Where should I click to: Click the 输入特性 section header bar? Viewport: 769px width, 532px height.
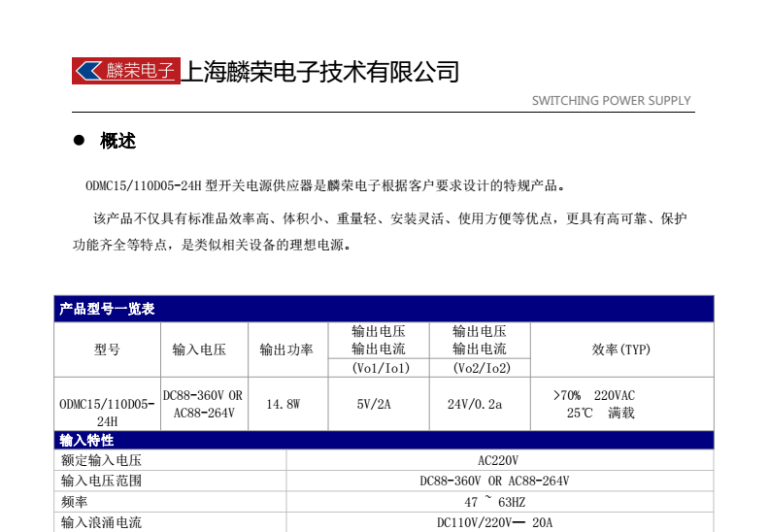pyautogui.click(x=384, y=441)
